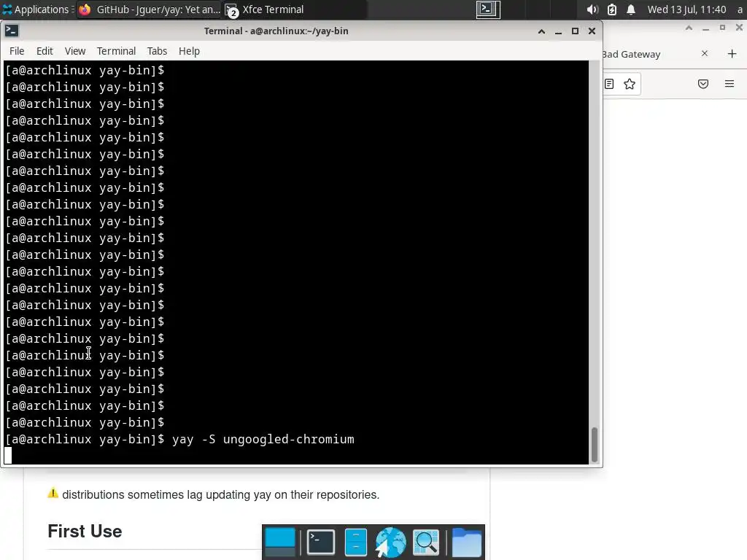This screenshot has width=747, height=560.
Task: Maximize the terminal window
Action: 575,31
